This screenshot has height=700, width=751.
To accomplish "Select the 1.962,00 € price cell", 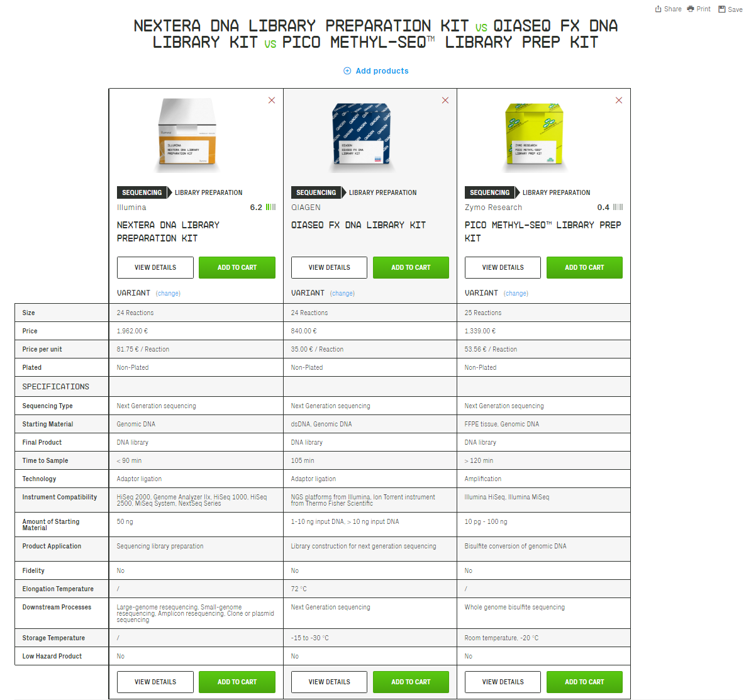I will click(196, 331).
